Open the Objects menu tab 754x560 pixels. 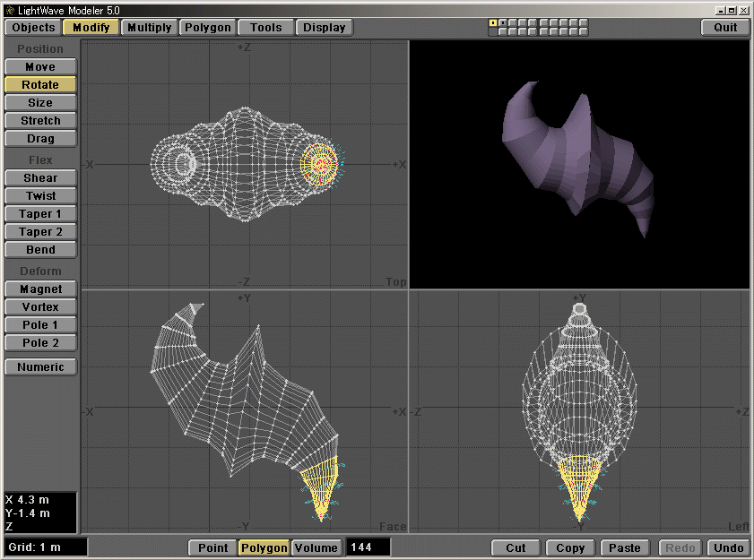point(32,27)
